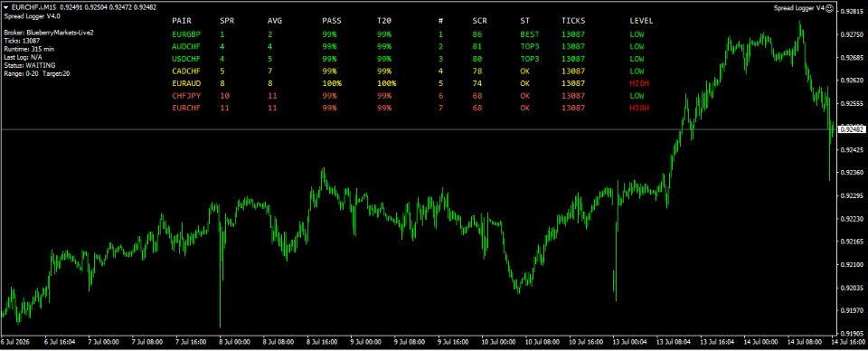Image resolution: width=868 pixels, height=351 pixels.
Task: Click the 100% PASS value for EURAUD
Action: click(332, 83)
